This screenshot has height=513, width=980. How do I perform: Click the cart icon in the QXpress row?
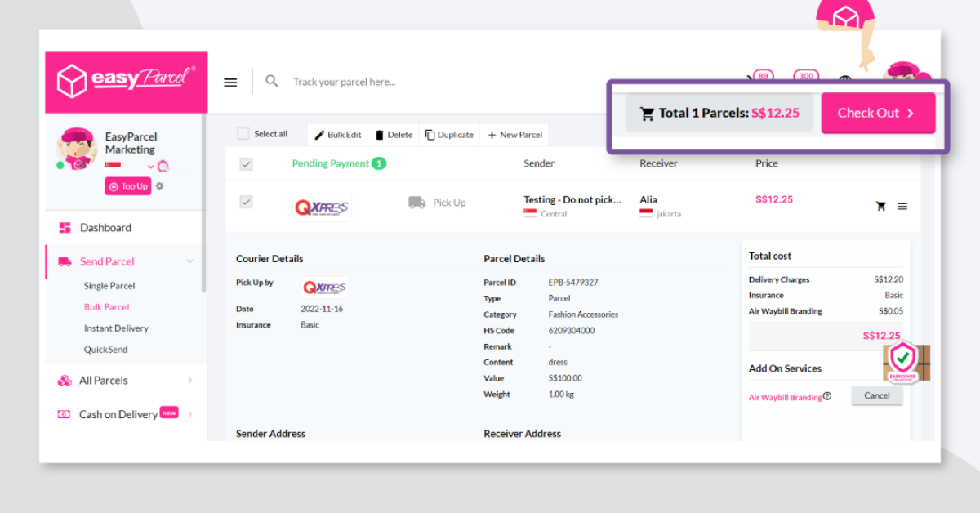880,207
